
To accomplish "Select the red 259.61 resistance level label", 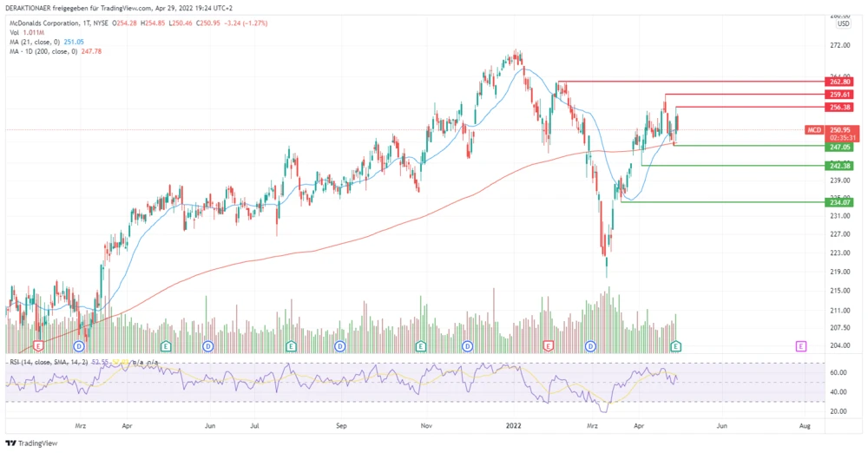I will tap(840, 94).
